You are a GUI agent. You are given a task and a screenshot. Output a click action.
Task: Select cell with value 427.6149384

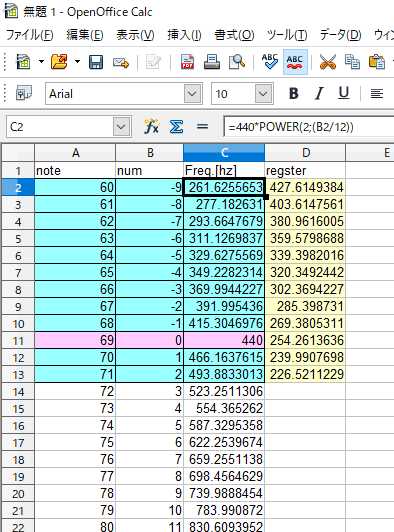coord(305,187)
